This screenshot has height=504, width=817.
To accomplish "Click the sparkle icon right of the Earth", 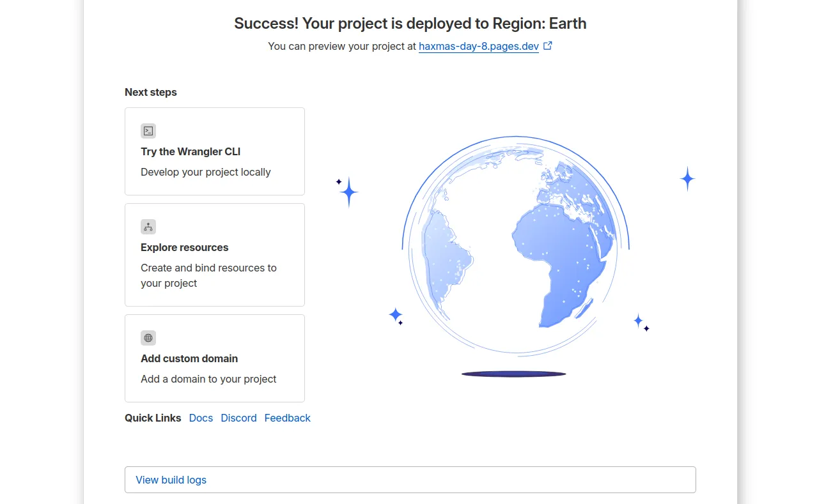I will click(x=687, y=179).
